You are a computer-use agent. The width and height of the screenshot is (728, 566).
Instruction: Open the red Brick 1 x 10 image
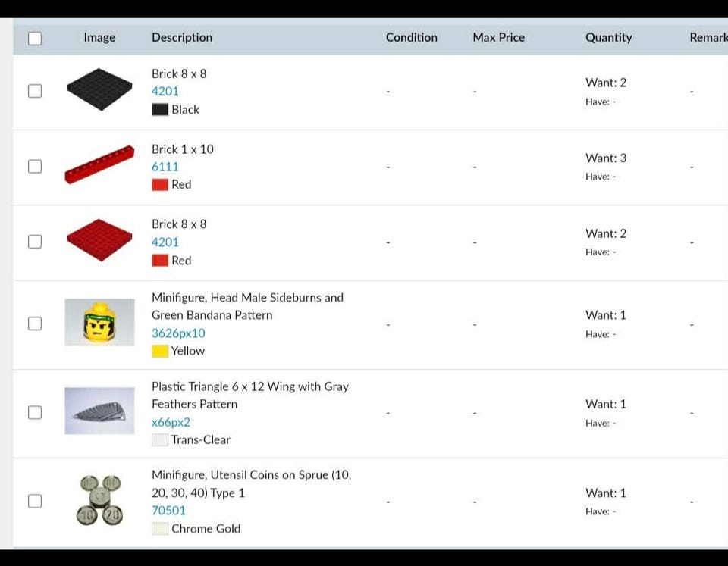[99, 164]
